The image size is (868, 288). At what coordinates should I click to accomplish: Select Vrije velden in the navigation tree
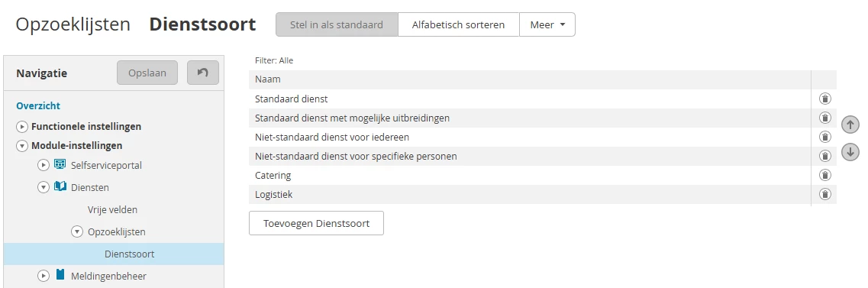point(112,210)
